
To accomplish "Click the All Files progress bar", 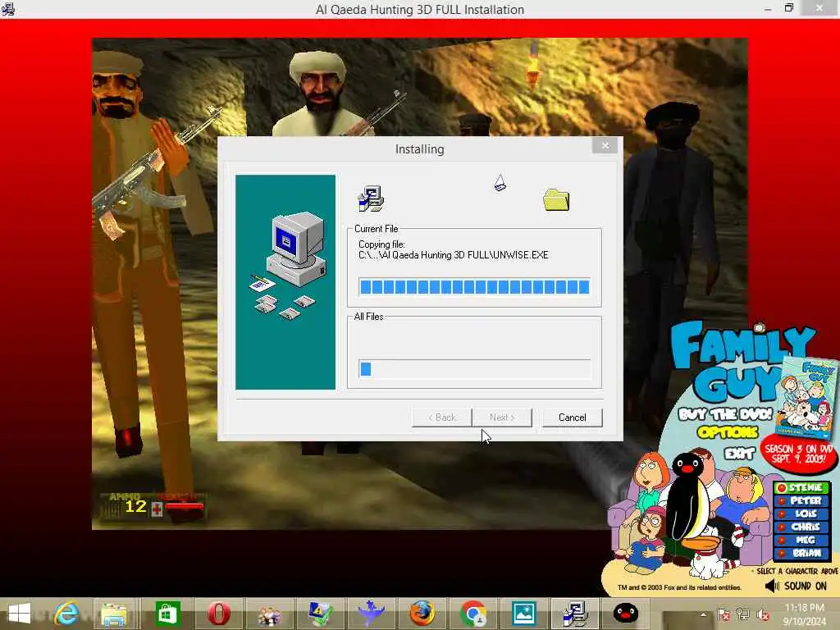I will coord(475,369).
